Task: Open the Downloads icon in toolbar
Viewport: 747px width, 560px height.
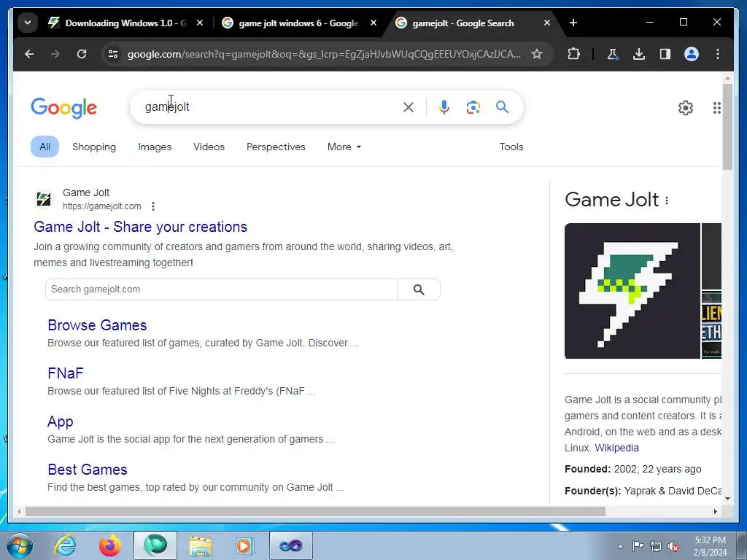Action: click(x=639, y=54)
